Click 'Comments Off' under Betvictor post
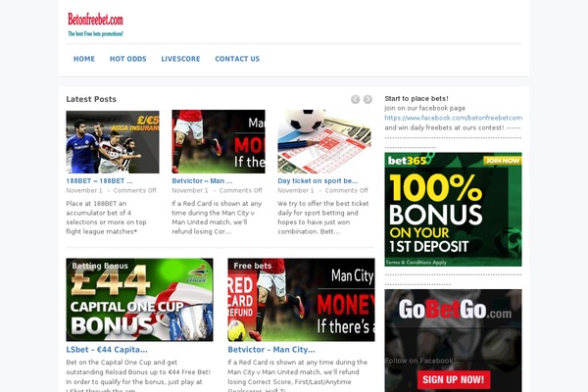 [x=241, y=190]
